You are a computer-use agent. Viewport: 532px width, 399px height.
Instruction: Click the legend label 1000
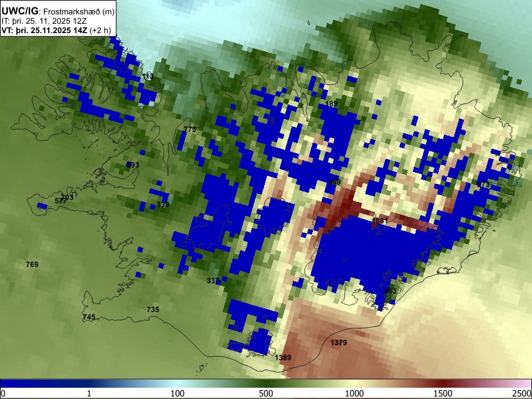click(x=354, y=393)
